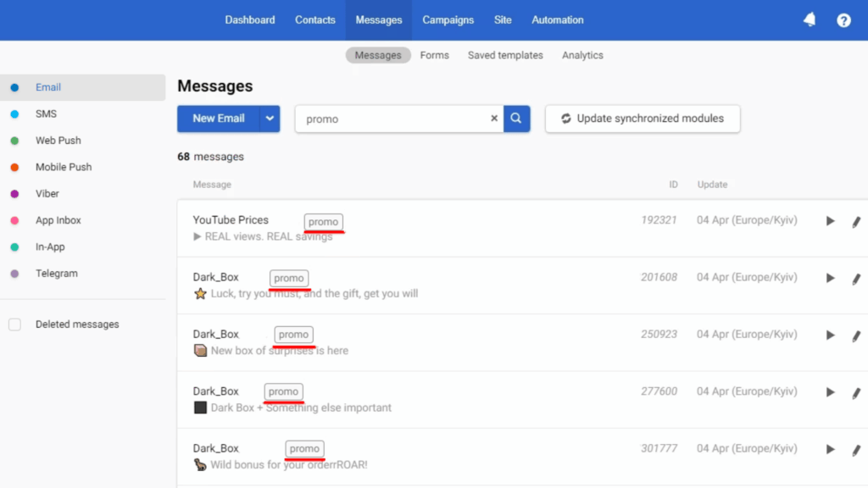
Task: Switch to the Analytics tab
Action: pos(582,55)
